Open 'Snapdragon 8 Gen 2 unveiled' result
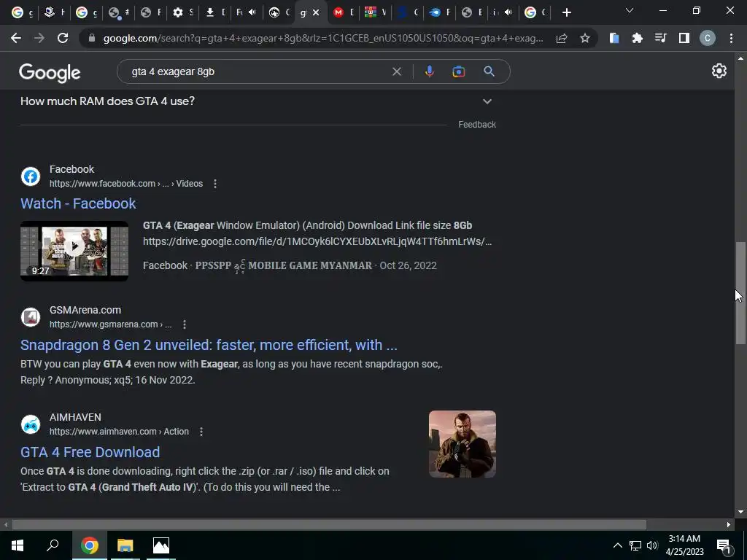 point(209,345)
